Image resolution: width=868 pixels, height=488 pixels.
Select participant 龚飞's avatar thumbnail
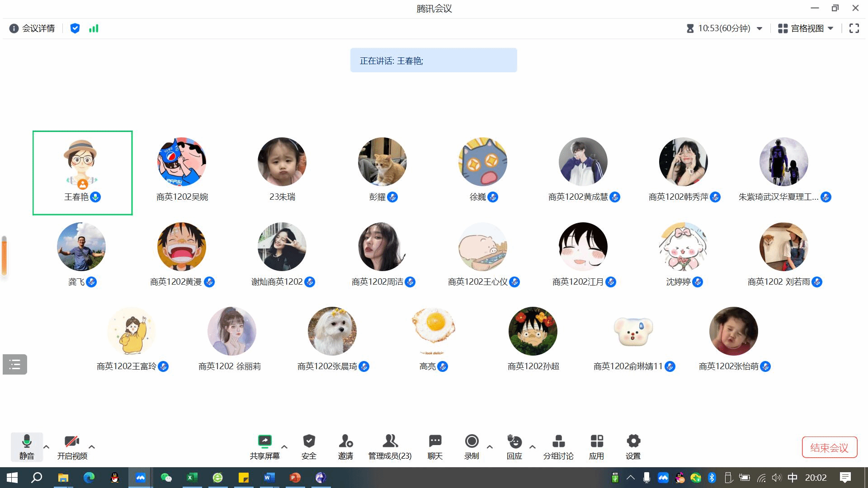click(81, 247)
